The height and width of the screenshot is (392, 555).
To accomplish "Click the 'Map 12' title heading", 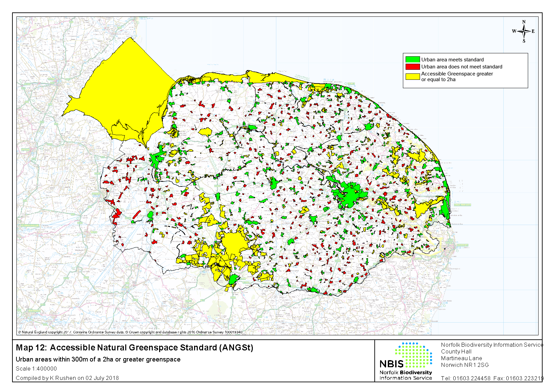I will [x=134, y=348].
